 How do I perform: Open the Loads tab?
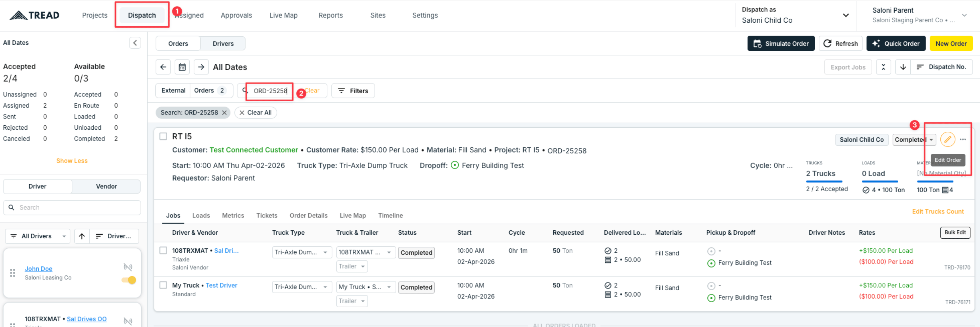pos(201,215)
